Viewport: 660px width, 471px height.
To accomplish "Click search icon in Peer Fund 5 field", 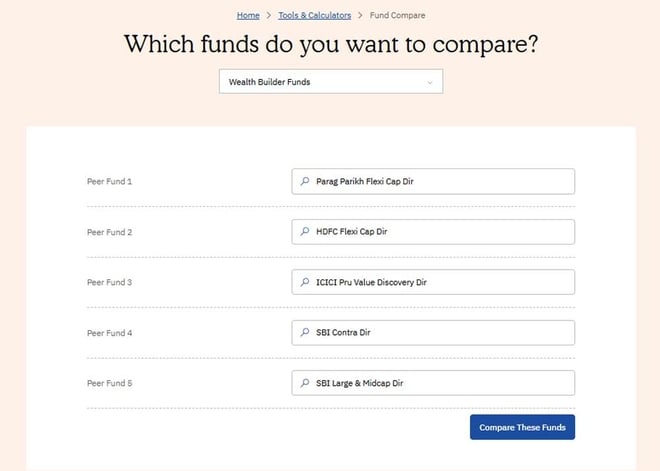I will [305, 383].
